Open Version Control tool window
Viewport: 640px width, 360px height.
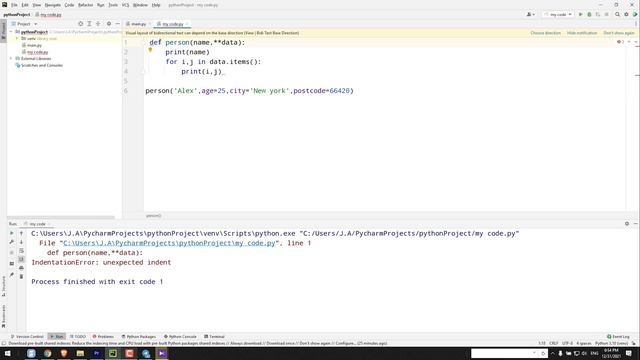[x=27, y=337]
